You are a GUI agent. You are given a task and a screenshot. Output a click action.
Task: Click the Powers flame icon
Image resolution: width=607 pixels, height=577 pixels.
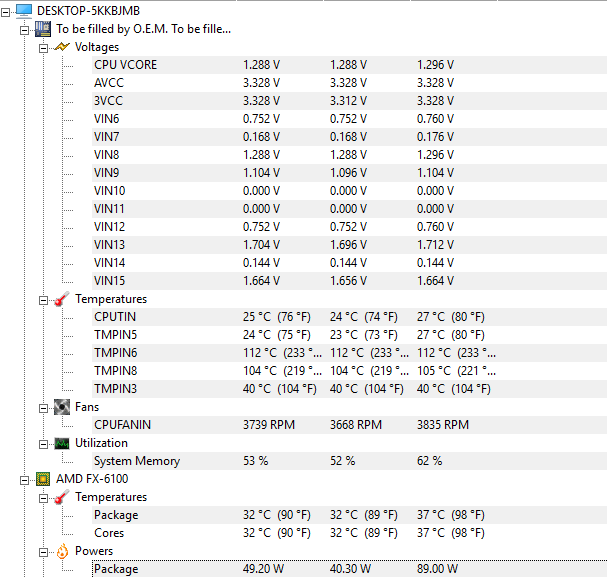click(x=62, y=551)
